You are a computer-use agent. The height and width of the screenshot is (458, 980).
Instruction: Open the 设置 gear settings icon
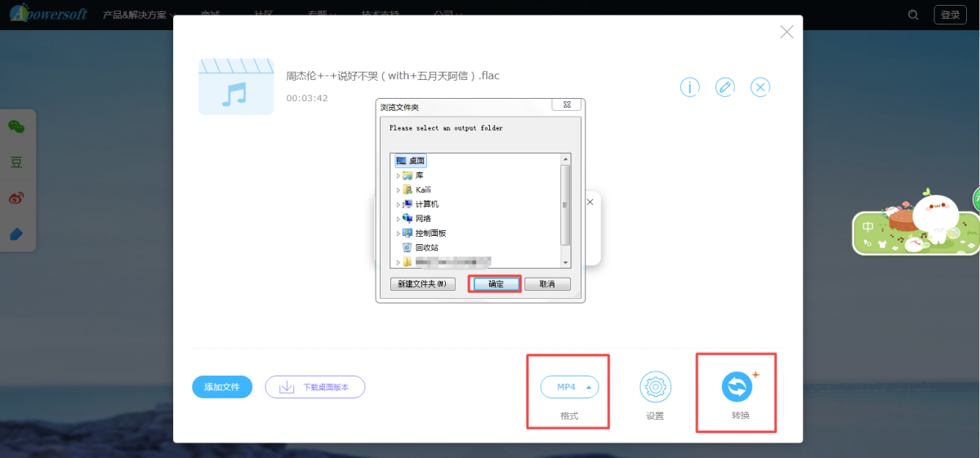(655, 388)
